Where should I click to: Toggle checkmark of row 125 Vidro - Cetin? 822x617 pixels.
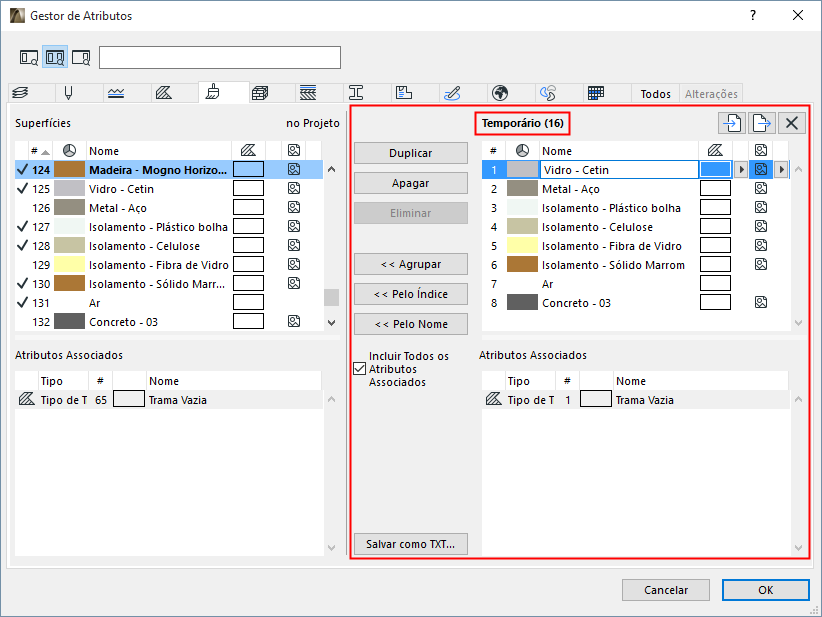coord(23,189)
